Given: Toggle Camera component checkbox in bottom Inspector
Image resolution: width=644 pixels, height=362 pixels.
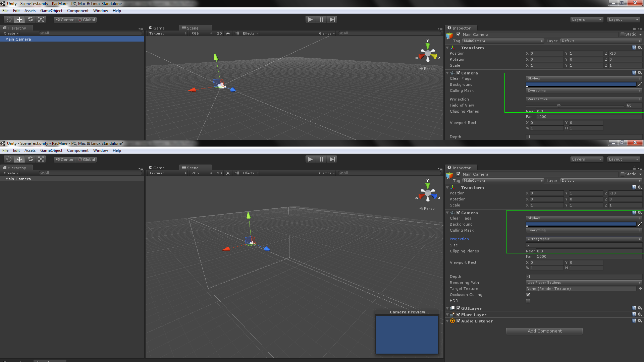Looking at the screenshot, I should coord(459,213).
